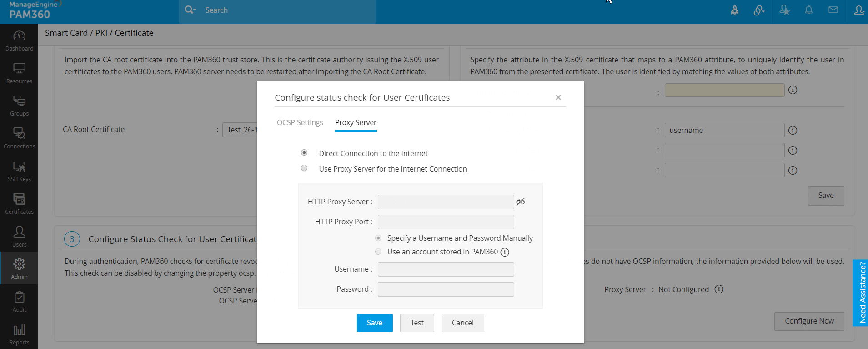
Task: Click the rocket icon in header
Action: tap(735, 10)
